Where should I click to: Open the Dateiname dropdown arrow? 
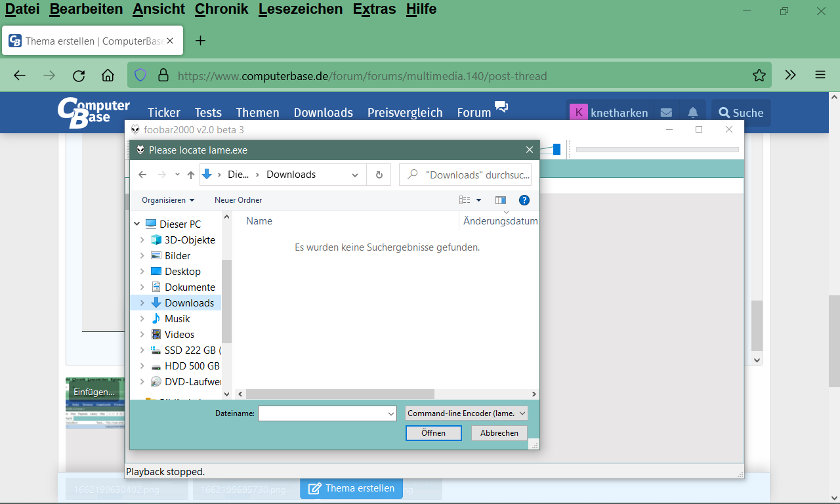(x=391, y=413)
